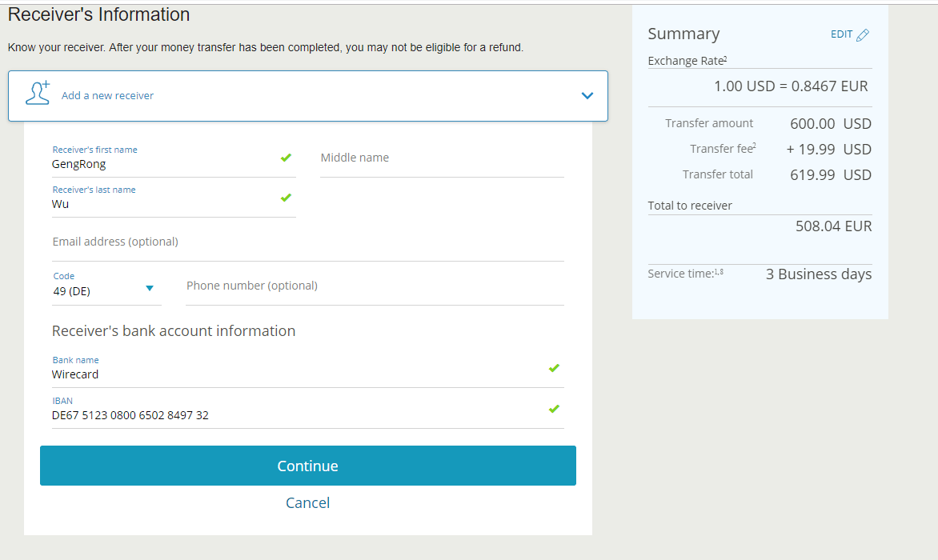The width and height of the screenshot is (938, 560).
Task: Click green checkmark beside receiver's last name
Action: 286,198
